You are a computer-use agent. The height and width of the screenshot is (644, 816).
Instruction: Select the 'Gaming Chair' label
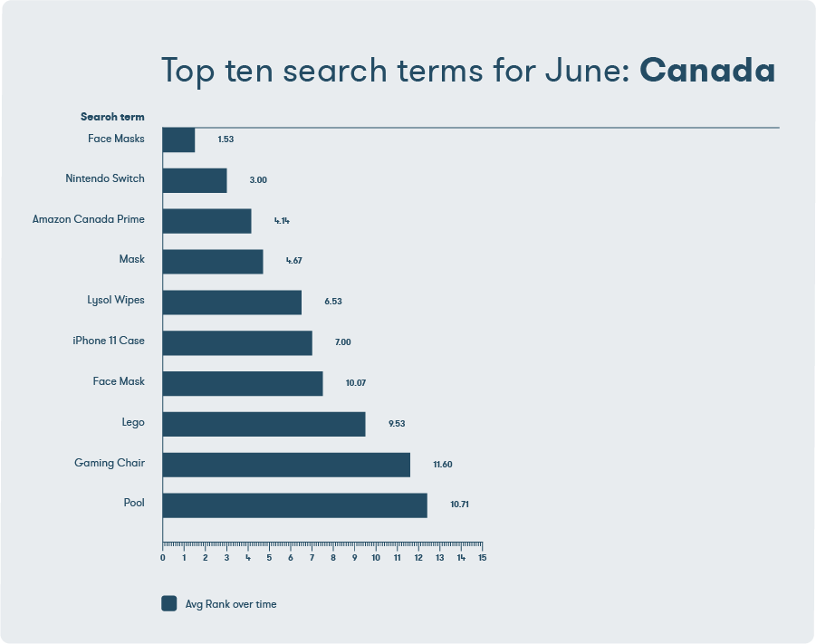110,463
